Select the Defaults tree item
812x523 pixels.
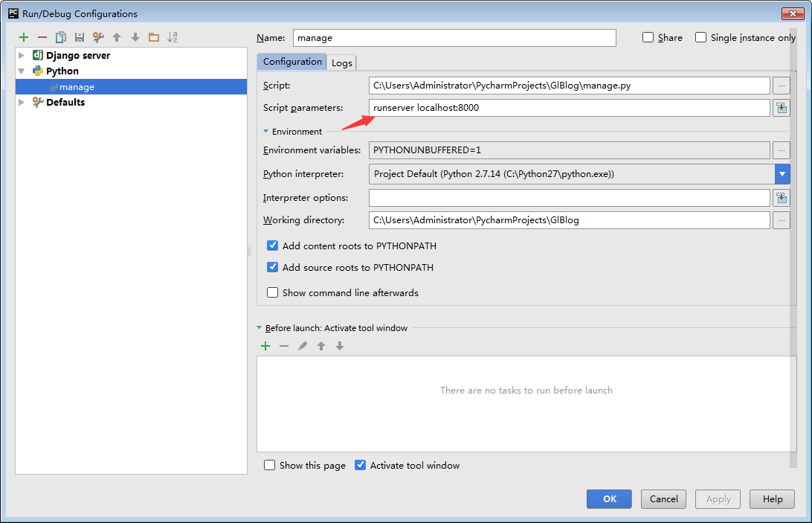click(65, 102)
